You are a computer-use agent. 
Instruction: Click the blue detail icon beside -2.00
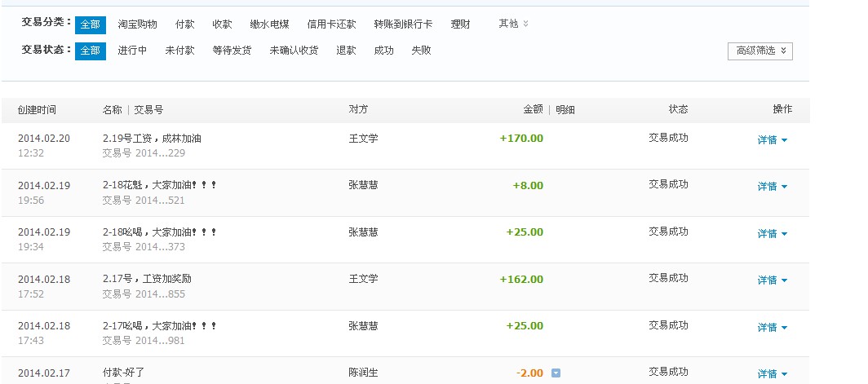(556, 373)
